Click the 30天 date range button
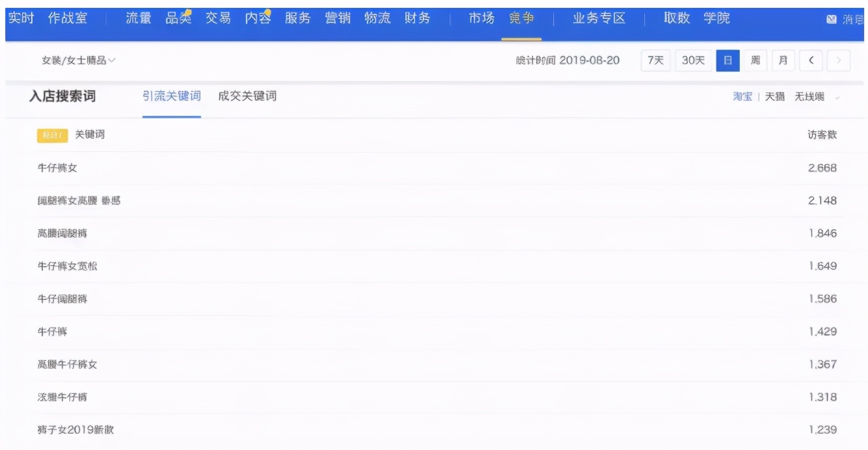The height and width of the screenshot is (450, 868). pos(693,59)
